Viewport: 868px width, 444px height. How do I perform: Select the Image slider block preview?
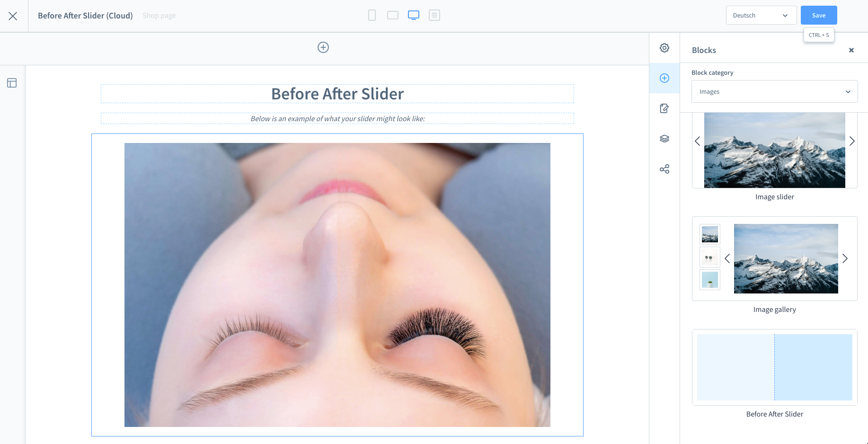tap(775, 150)
